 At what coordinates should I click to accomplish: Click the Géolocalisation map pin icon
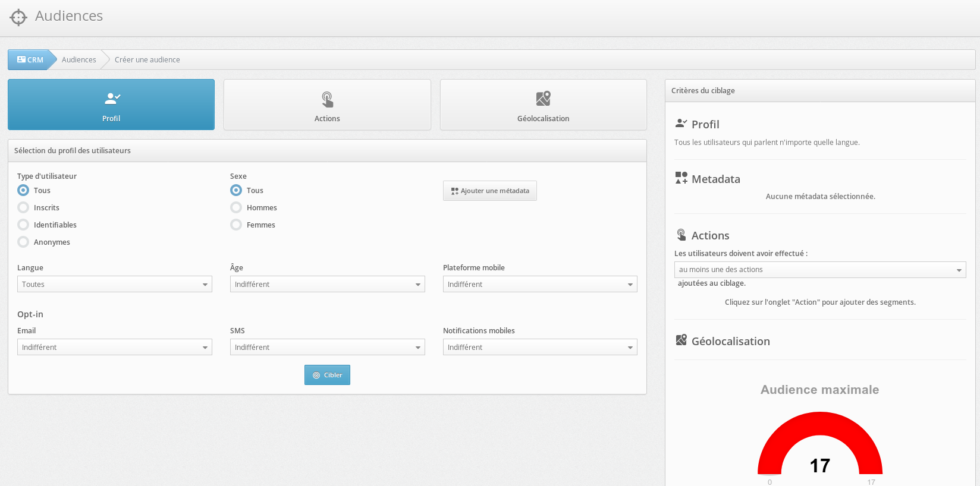point(543,99)
